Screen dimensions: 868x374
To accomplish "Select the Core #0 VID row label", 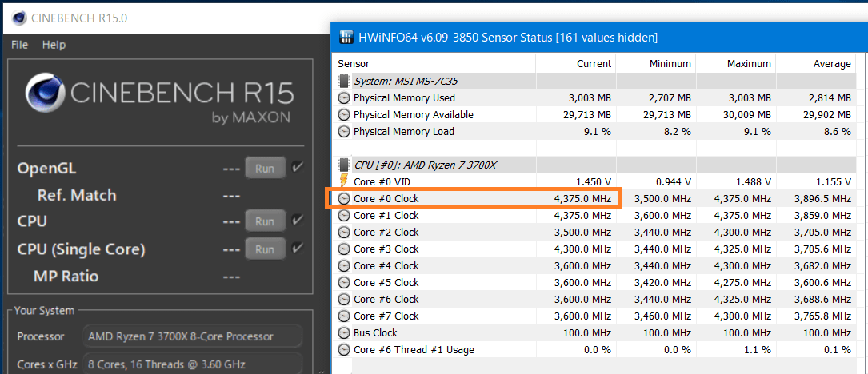I will [382, 181].
